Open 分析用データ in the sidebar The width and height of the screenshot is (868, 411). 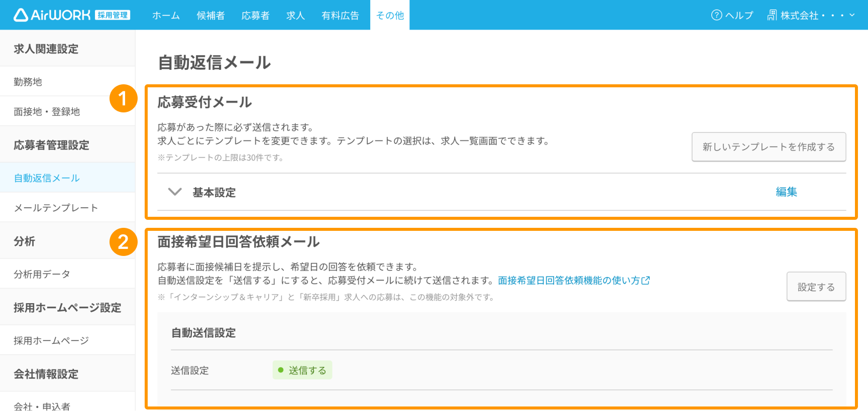point(67,274)
